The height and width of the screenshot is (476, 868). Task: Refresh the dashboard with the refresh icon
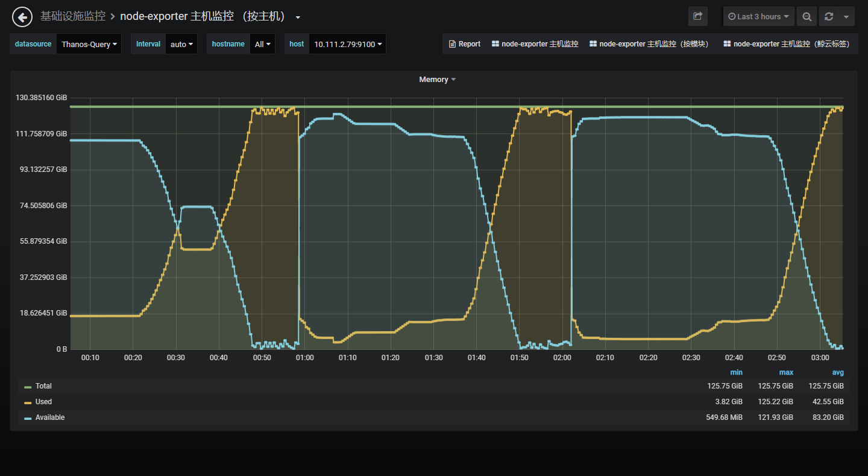[829, 16]
